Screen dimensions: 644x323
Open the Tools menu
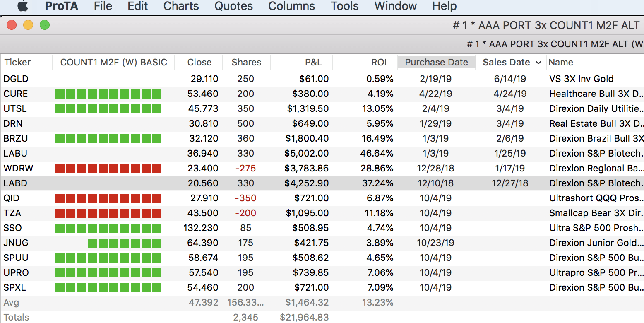344,6
